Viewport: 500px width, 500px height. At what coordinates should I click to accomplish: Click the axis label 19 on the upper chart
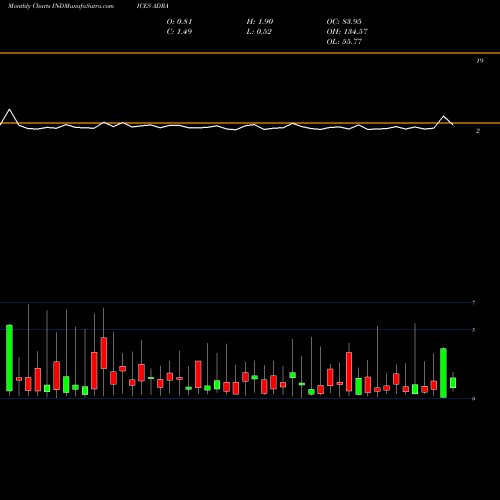(480, 61)
